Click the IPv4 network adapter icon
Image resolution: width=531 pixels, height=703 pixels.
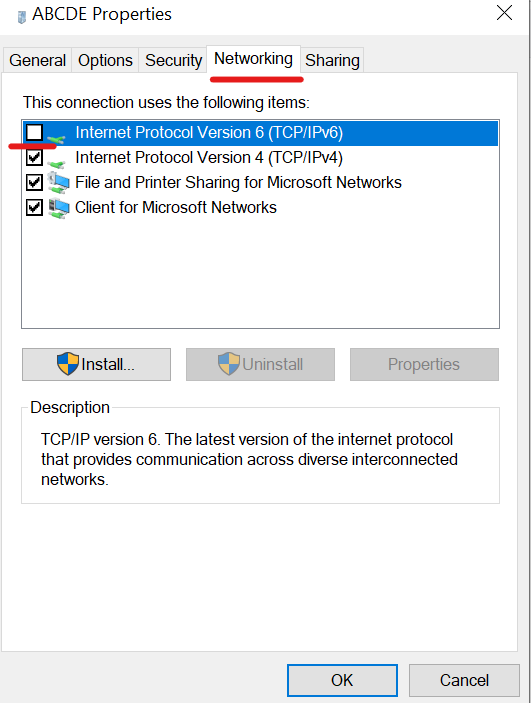(57, 162)
